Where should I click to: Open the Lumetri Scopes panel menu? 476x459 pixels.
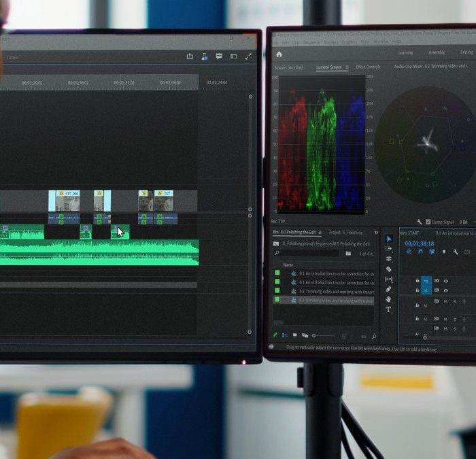click(347, 67)
